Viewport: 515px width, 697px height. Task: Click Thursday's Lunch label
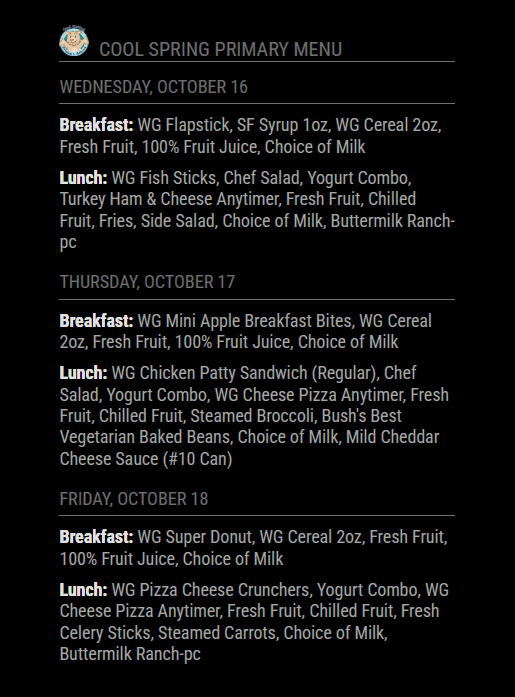click(x=84, y=373)
